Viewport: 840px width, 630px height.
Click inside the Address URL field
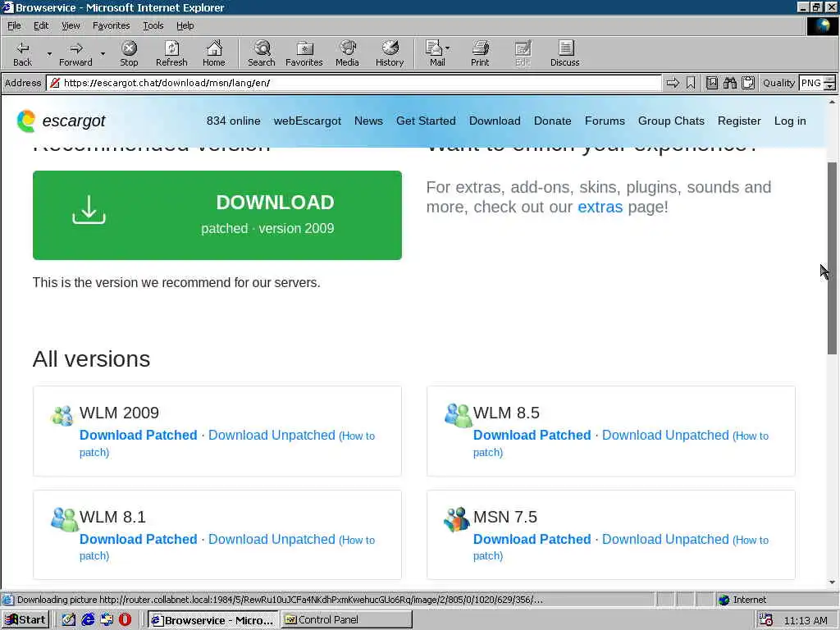(x=354, y=83)
